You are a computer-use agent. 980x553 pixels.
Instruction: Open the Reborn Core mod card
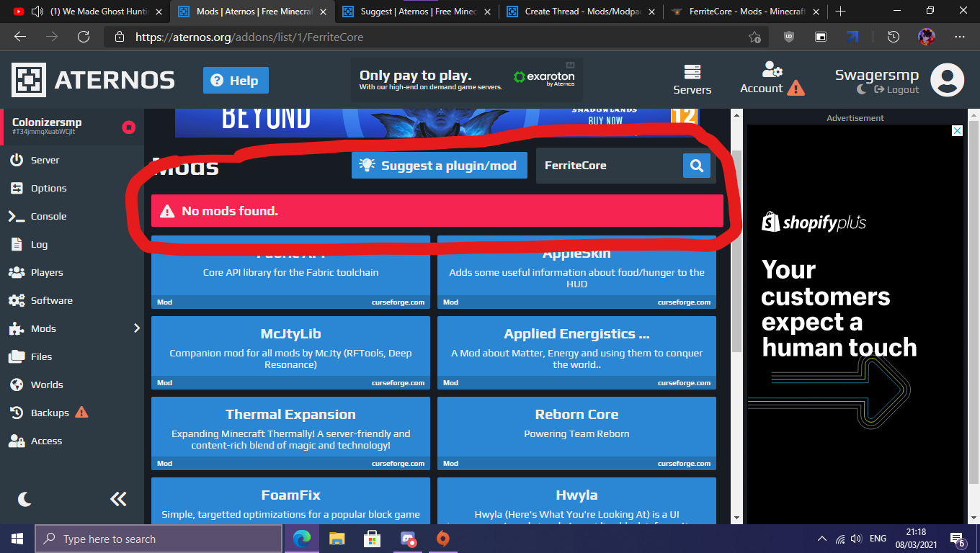pyautogui.click(x=576, y=433)
